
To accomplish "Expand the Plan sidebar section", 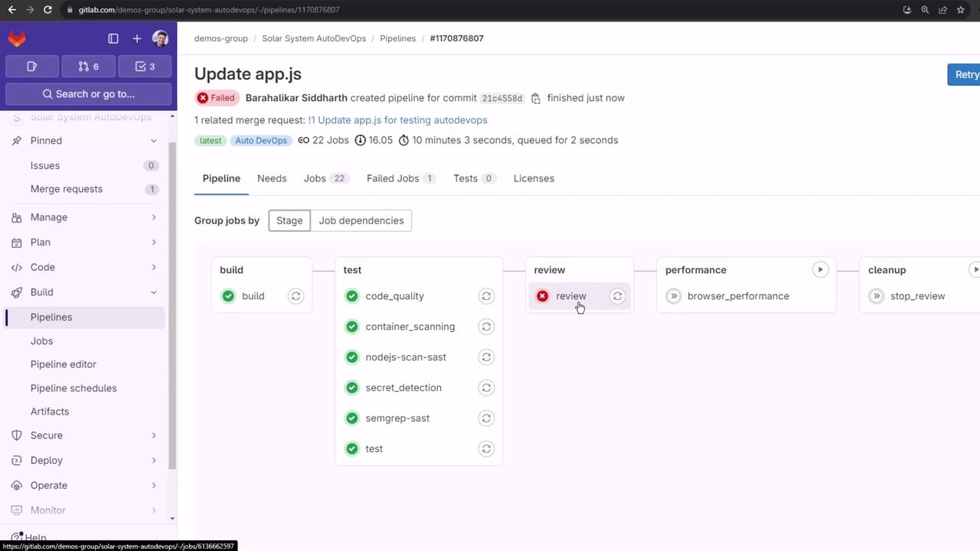I will [84, 243].
